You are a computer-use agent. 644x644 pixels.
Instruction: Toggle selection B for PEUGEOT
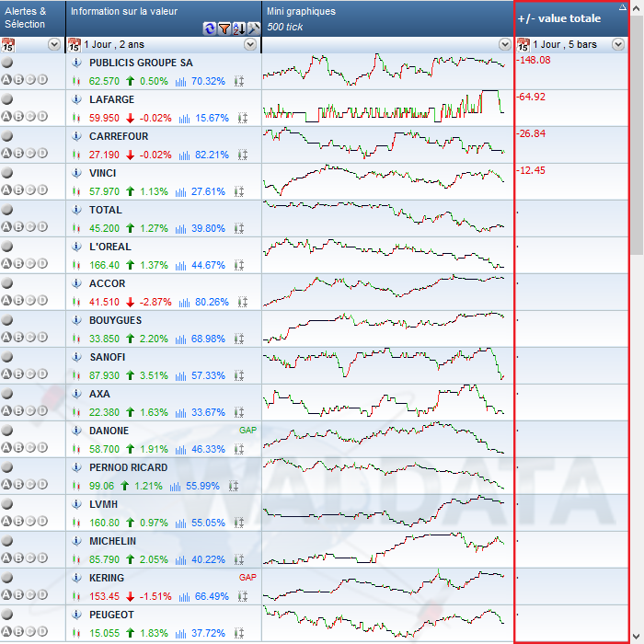click(x=18, y=631)
